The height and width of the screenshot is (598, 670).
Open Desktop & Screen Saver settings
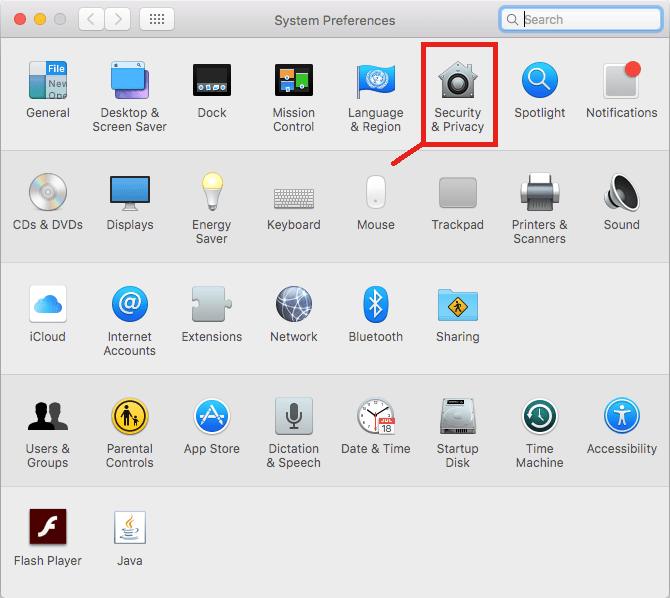130,82
